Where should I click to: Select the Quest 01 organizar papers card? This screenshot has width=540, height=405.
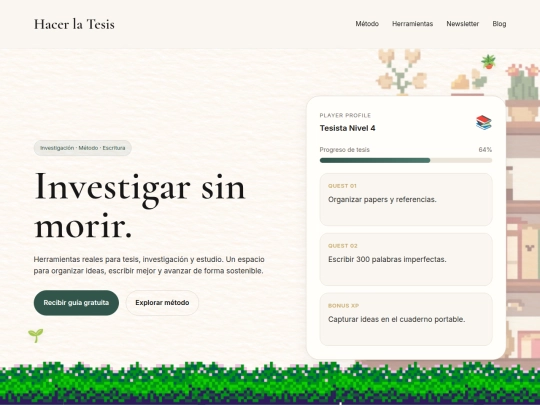(x=406, y=199)
